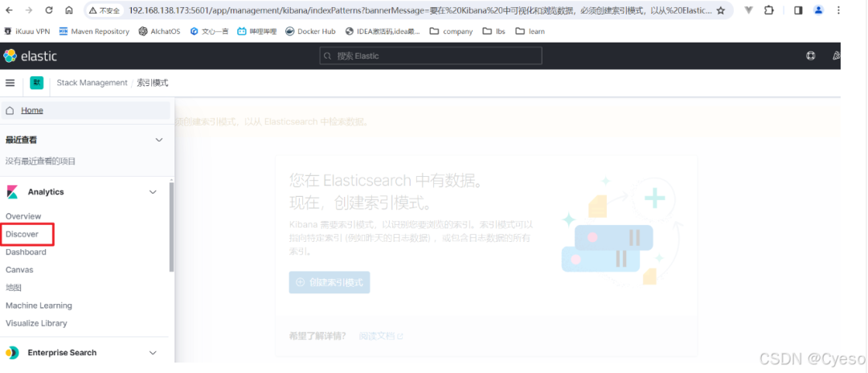Reload the page with refresh icon

point(49,10)
